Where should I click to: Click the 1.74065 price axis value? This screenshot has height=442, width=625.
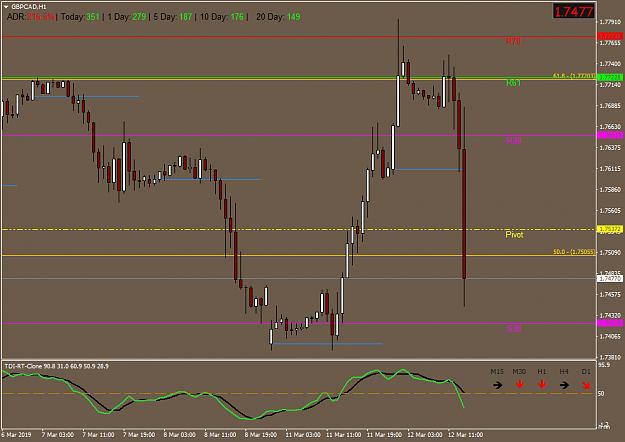[x=610, y=337]
